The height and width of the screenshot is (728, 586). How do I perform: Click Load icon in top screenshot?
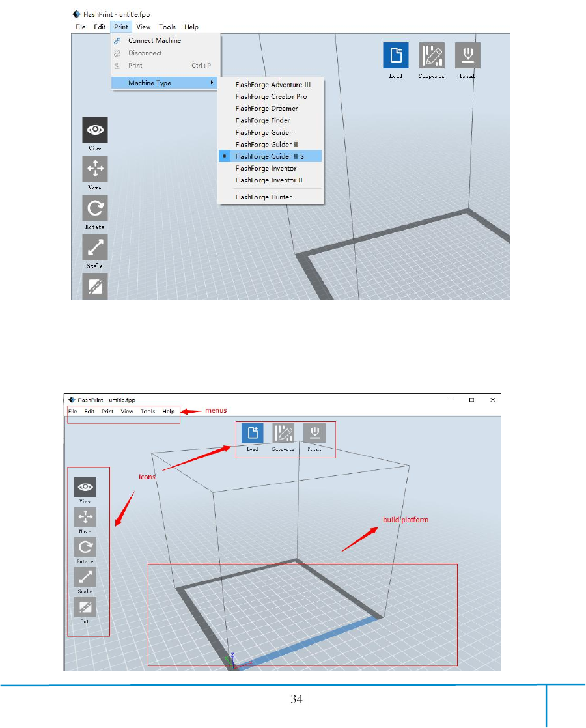coord(396,55)
